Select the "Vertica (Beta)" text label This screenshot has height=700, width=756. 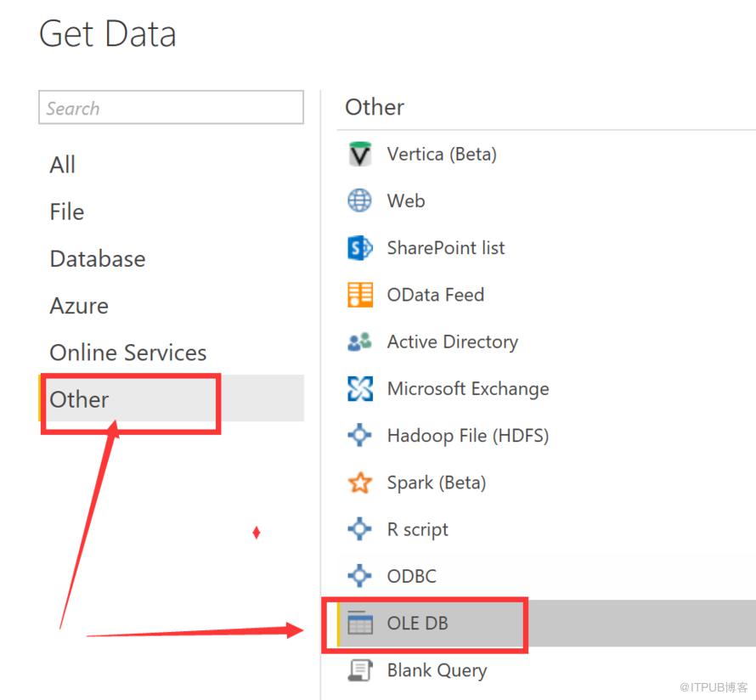click(442, 155)
